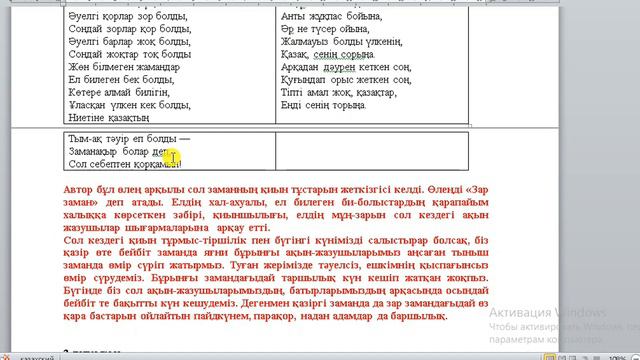Click the red word "парақор,"

tap(274, 316)
